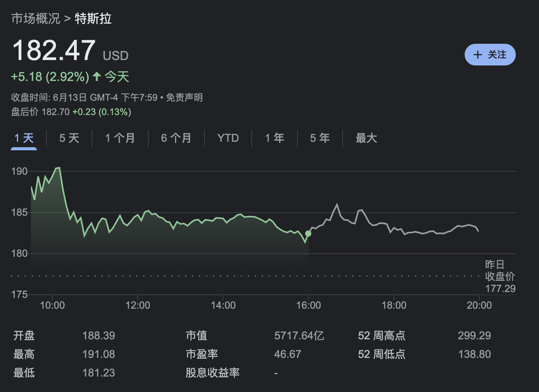539x392 pixels.
Task: Click the morning peak on green line
Action: (58, 168)
